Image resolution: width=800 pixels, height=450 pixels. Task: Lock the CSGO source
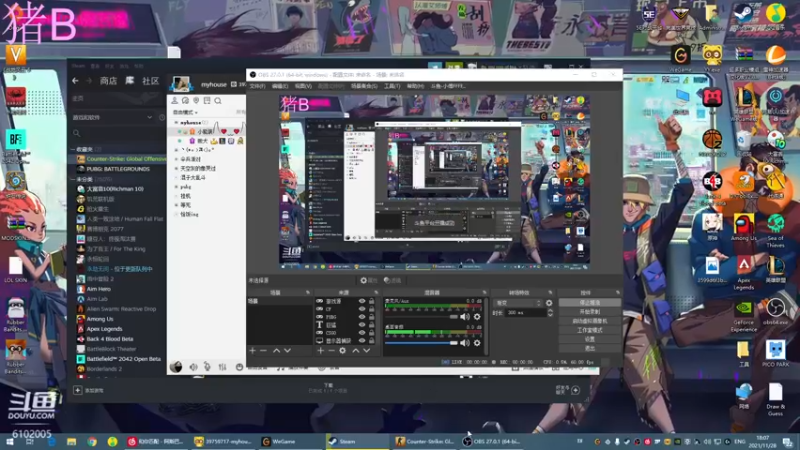point(371,333)
